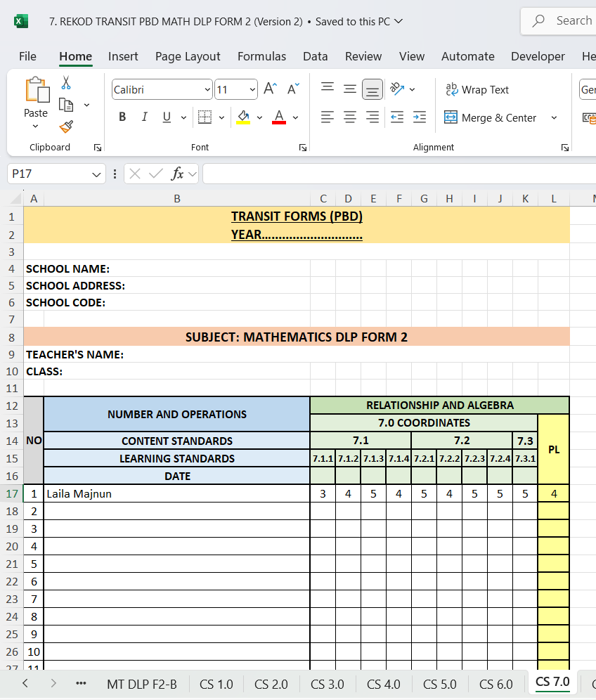This screenshot has width=596, height=700.
Task: Select column B header
Action: pyautogui.click(x=177, y=199)
